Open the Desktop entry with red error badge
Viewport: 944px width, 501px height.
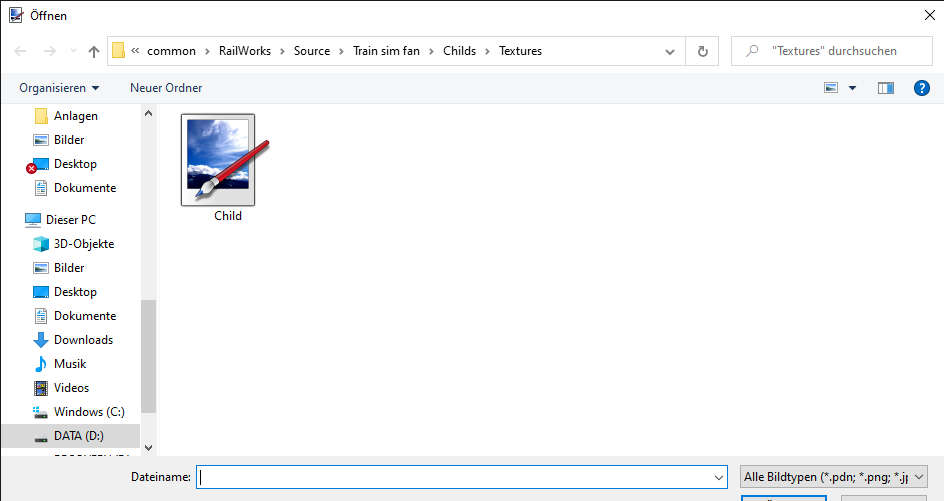pyautogui.click(x=62, y=164)
